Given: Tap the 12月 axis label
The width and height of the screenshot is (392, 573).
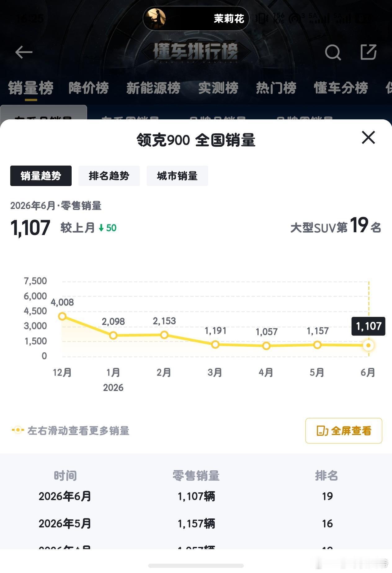Looking at the screenshot, I should (62, 372).
